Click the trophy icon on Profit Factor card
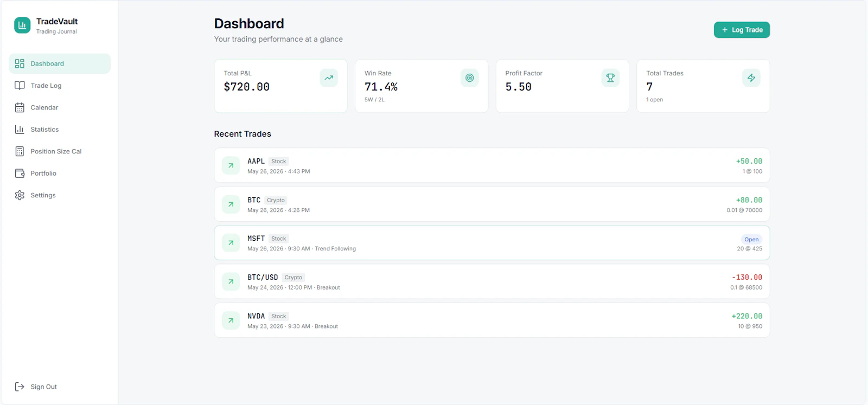The height and width of the screenshot is (405, 868). pos(610,78)
